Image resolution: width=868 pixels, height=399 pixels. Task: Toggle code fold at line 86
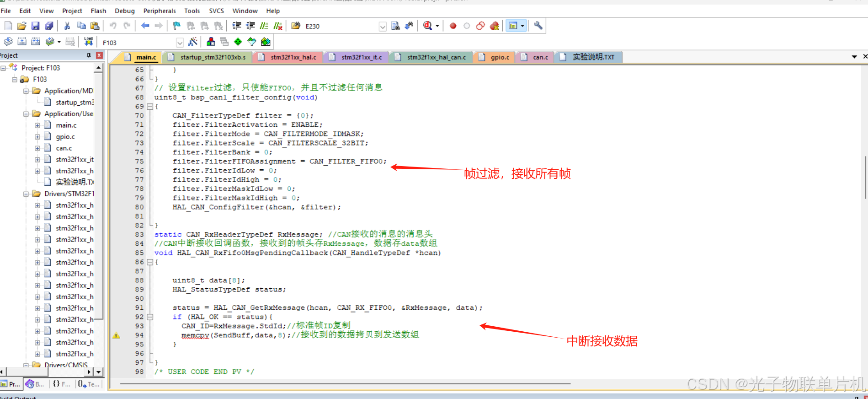pos(149,262)
